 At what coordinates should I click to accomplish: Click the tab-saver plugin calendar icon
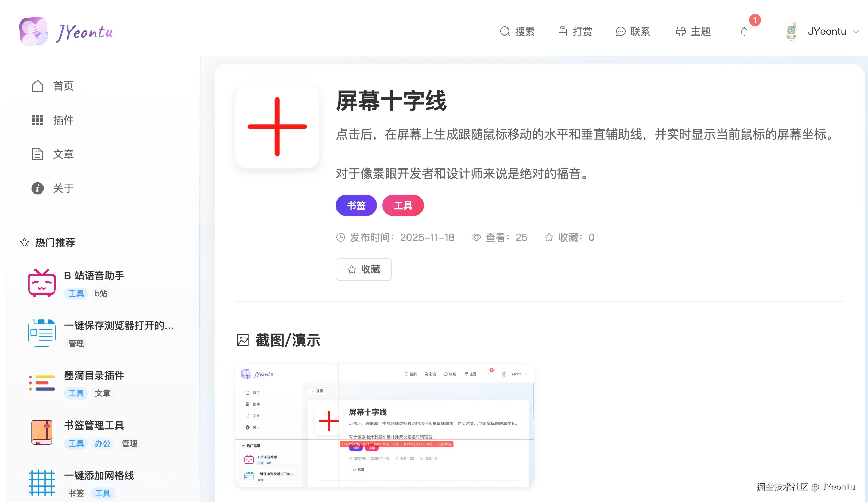pyautogui.click(x=42, y=333)
